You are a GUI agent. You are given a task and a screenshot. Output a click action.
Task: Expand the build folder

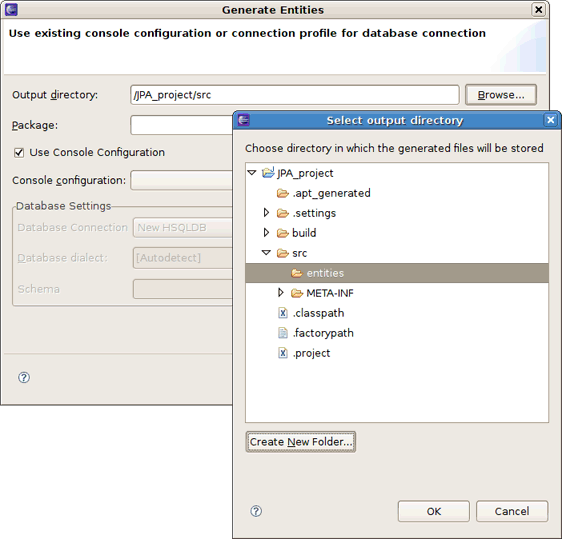[x=266, y=233]
